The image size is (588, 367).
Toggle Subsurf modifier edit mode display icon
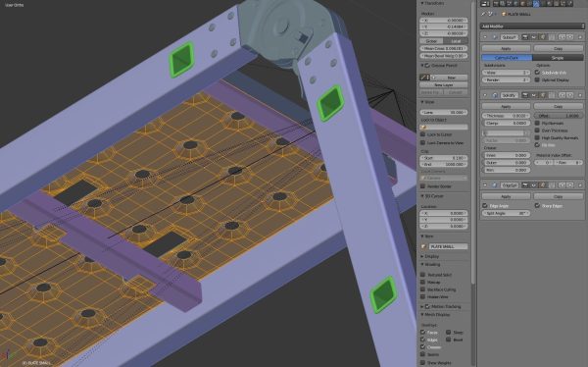point(542,37)
